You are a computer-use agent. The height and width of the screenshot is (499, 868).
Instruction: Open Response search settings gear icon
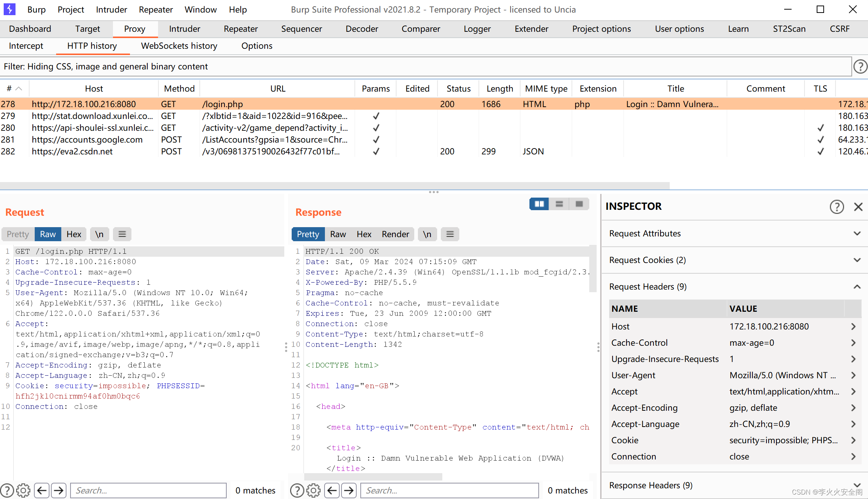point(313,491)
